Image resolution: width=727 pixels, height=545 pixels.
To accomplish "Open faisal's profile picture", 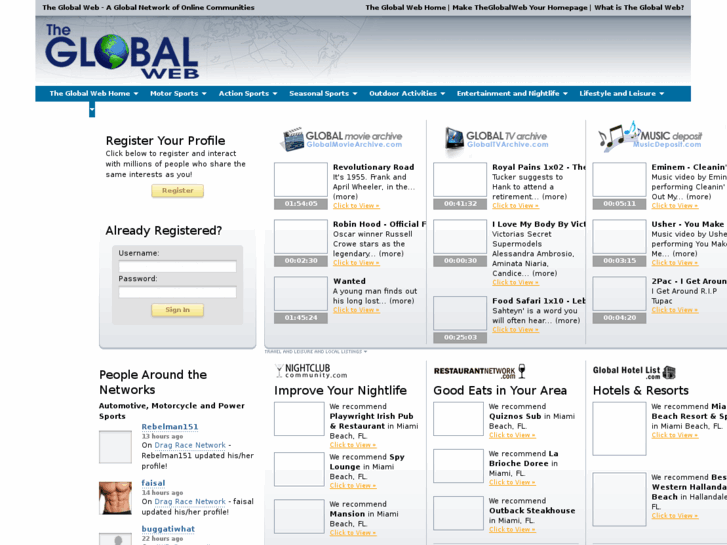I will click(x=115, y=498).
